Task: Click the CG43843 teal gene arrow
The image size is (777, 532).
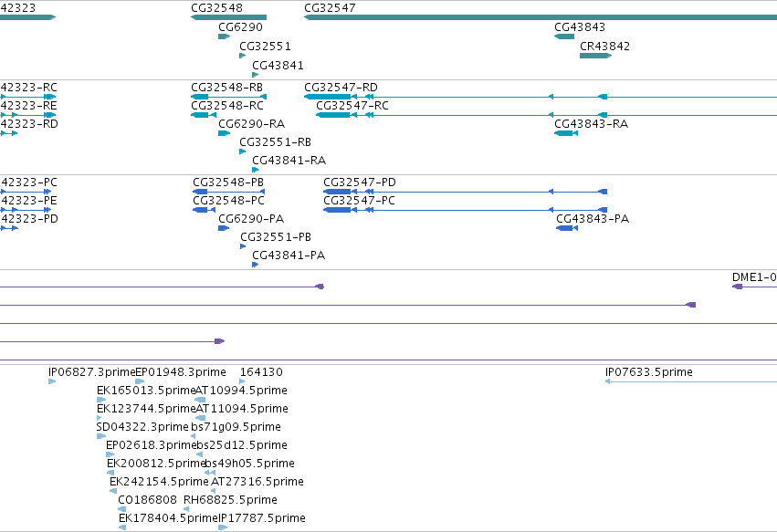Action: click(x=564, y=37)
